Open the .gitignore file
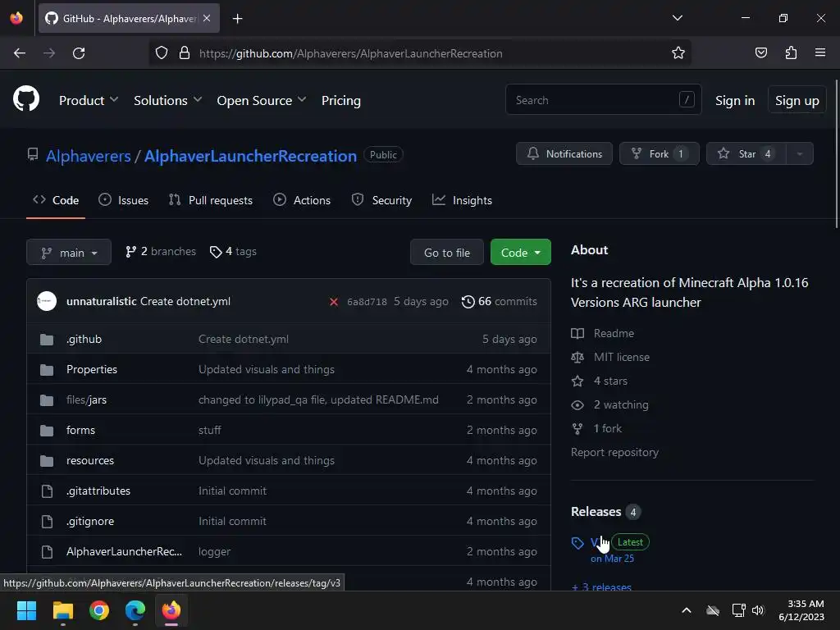The image size is (840, 630). tap(90, 521)
